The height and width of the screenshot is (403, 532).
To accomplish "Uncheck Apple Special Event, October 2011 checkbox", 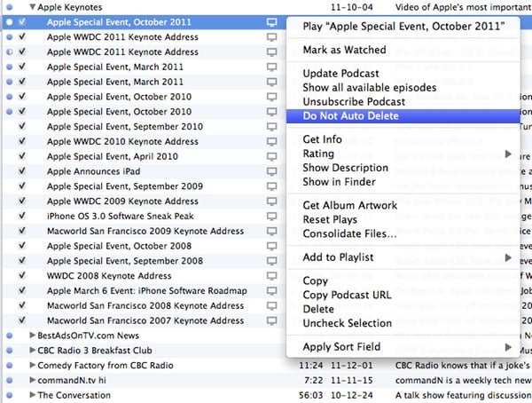I will tap(22, 21).
